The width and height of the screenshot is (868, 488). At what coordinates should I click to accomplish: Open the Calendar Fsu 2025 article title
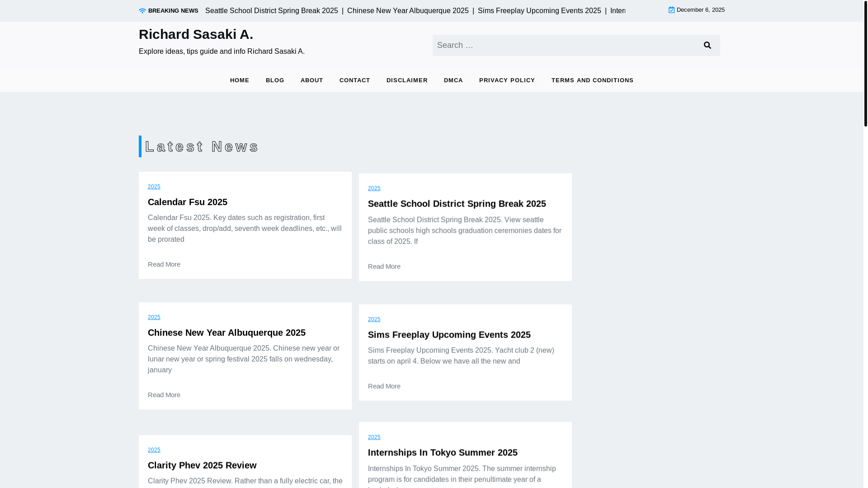pyautogui.click(x=188, y=202)
